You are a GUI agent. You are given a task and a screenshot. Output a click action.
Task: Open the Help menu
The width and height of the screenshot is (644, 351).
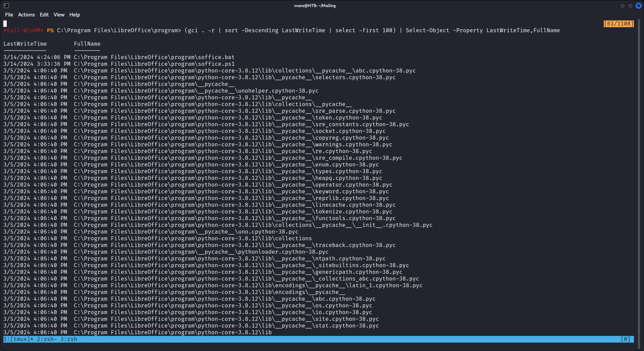click(x=75, y=15)
